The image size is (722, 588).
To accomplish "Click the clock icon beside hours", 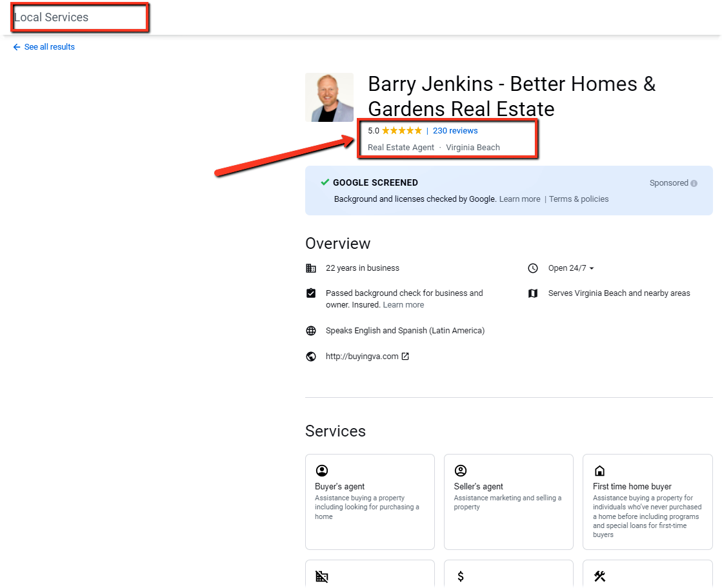I will pyautogui.click(x=533, y=268).
